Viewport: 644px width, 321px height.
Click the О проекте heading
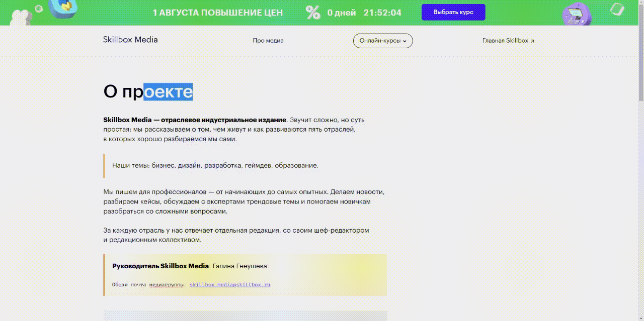tap(148, 91)
